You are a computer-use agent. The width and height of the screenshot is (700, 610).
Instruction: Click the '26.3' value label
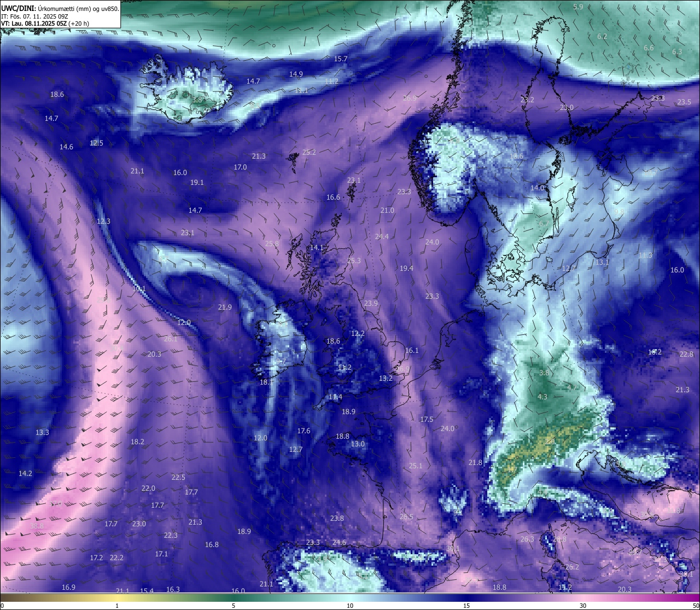[x=527, y=539]
